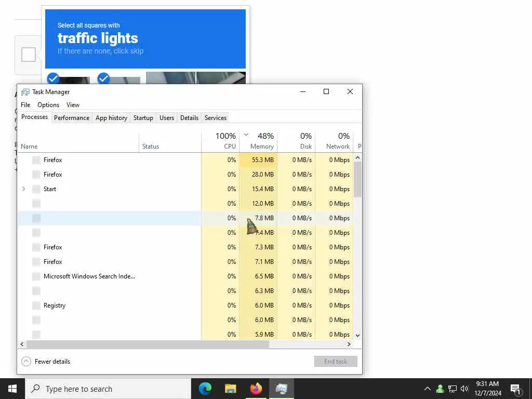Switch to the Performance tab
532x399 pixels.
[x=72, y=118]
